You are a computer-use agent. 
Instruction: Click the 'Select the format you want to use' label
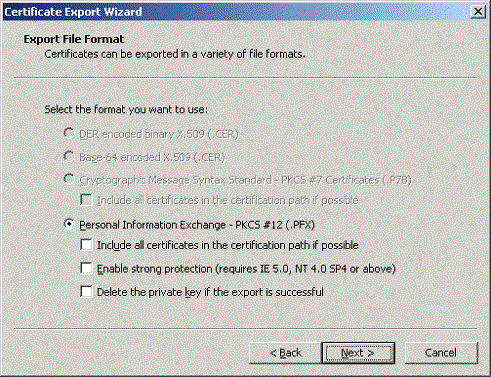pyautogui.click(x=126, y=110)
